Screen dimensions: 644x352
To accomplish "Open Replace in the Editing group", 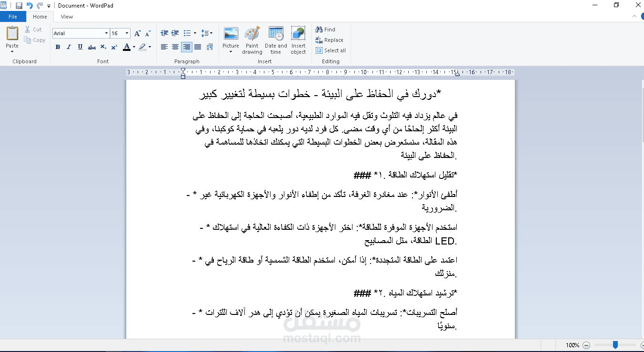I will (329, 40).
